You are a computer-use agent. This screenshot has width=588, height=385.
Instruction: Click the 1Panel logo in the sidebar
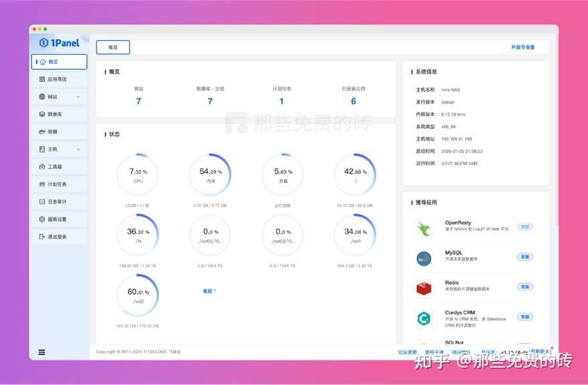coord(59,43)
